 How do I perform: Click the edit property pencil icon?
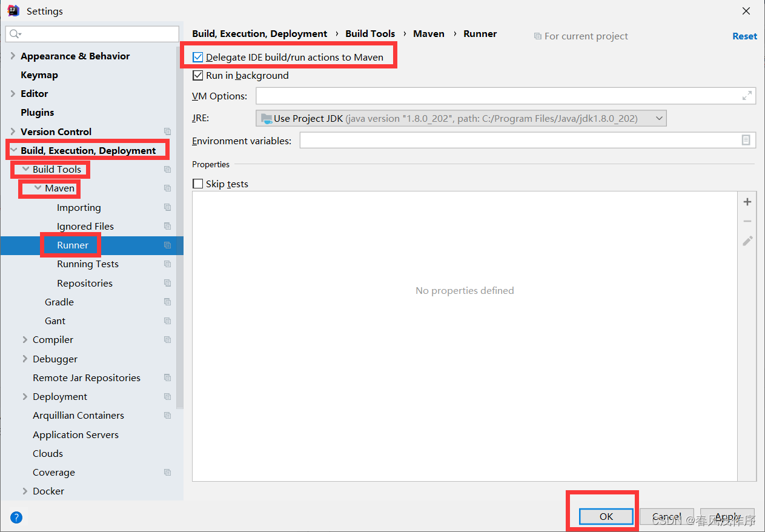click(747, 241)
